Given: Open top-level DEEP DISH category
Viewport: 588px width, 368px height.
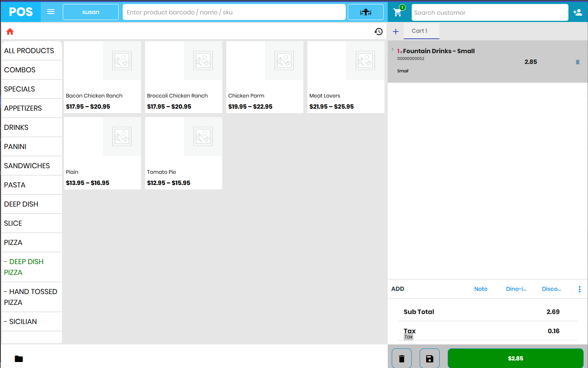Looking at the screenshot, I should click(x=32, y=204).
